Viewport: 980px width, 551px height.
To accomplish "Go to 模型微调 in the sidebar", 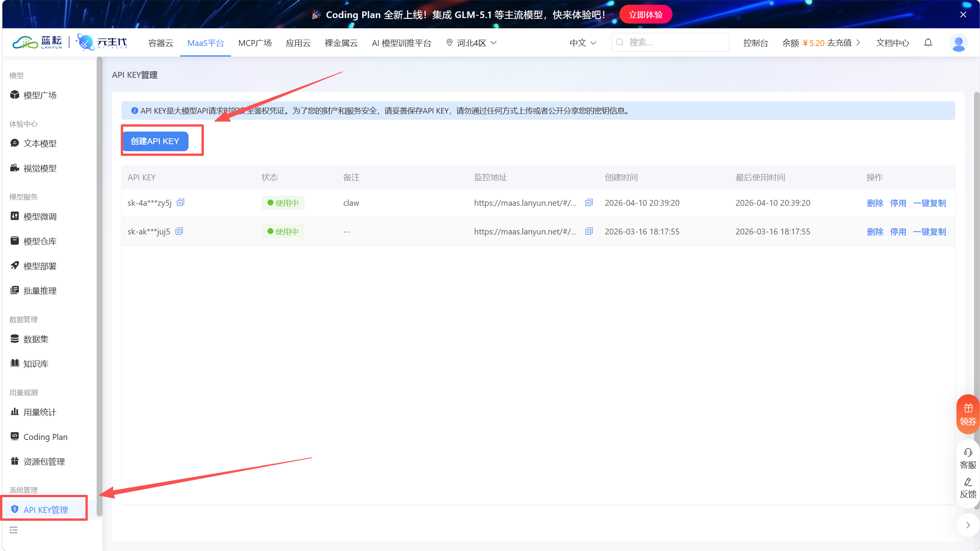I will [x=33, y=216].
